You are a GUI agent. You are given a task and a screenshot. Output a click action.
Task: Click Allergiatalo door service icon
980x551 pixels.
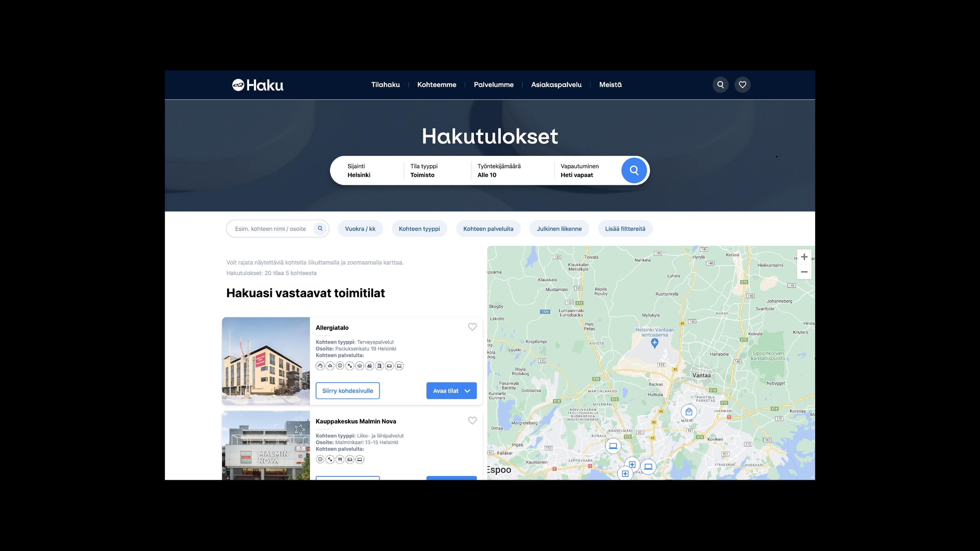click(379, 366)
